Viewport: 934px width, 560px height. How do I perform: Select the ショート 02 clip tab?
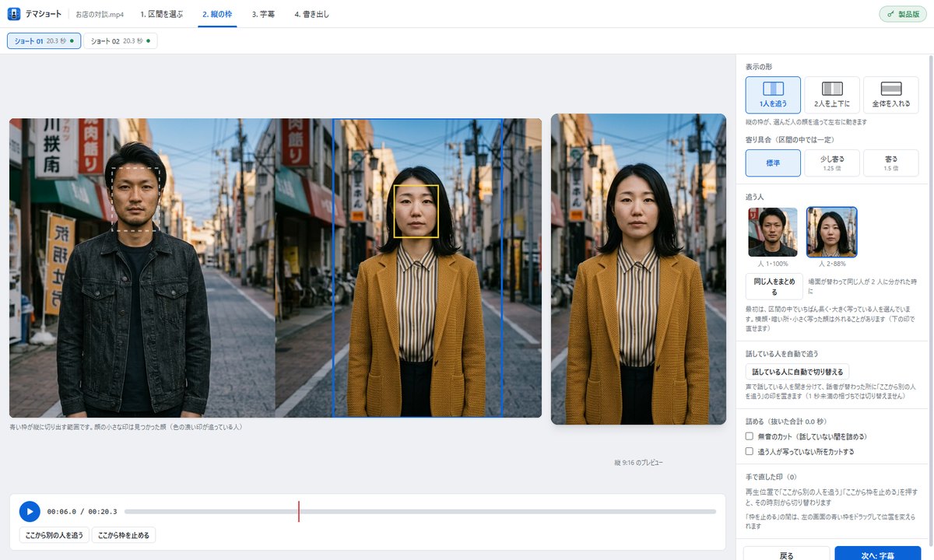[x=121, y=40]
